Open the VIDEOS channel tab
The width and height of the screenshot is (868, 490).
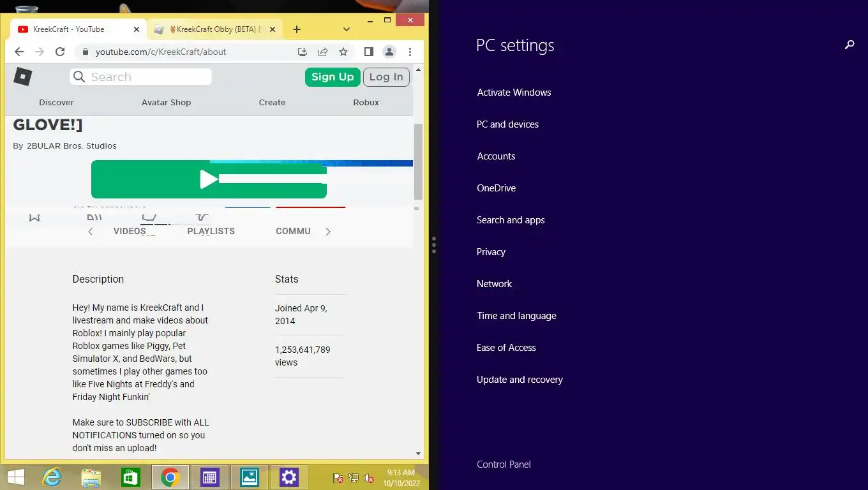(130, 231)
